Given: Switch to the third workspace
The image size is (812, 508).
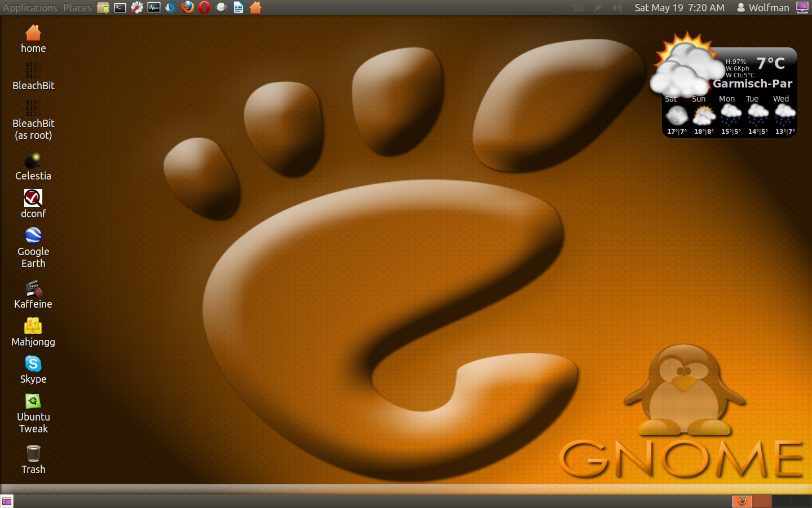Looking at the screenshot, I should (782, 501).
